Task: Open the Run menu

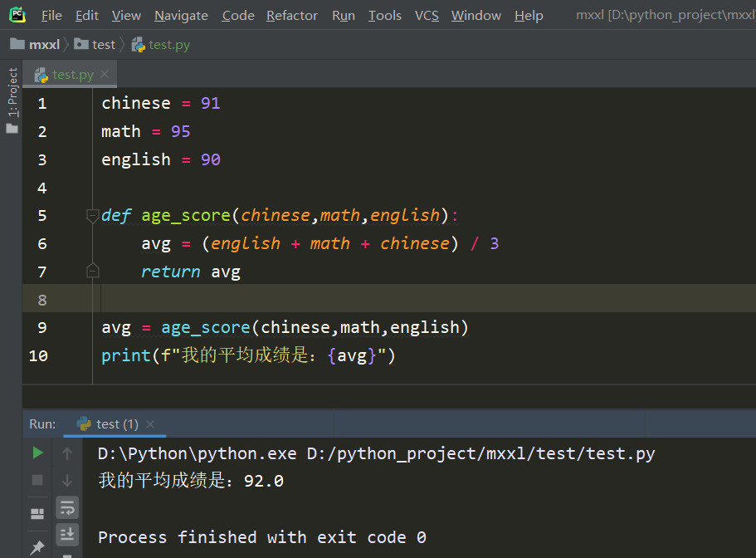Action: point(344,16)
